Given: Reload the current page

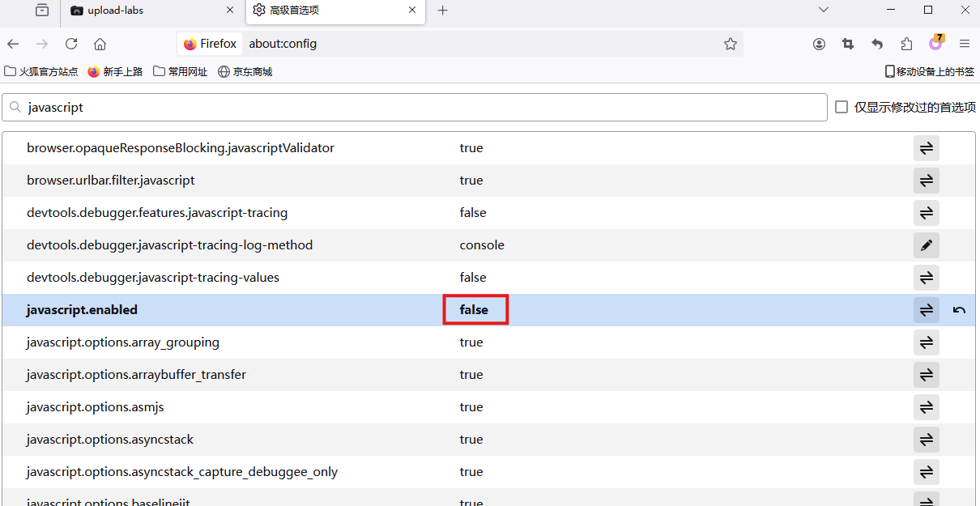Looking at the screenshot, I should (x=71, y=44).
